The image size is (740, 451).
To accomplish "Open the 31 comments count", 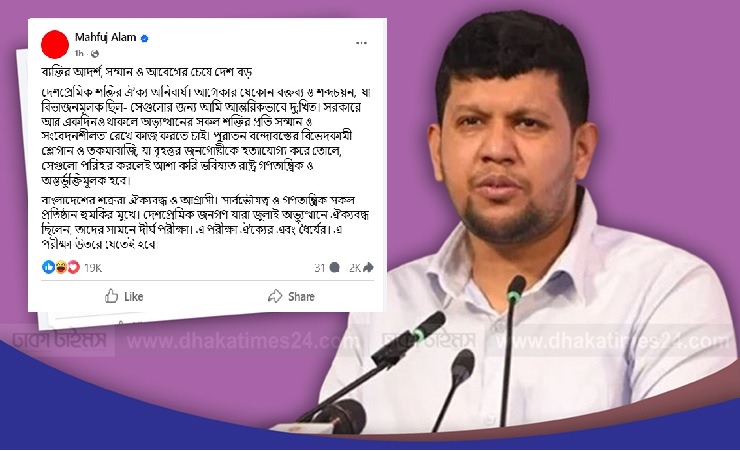I will coord(320,268).
